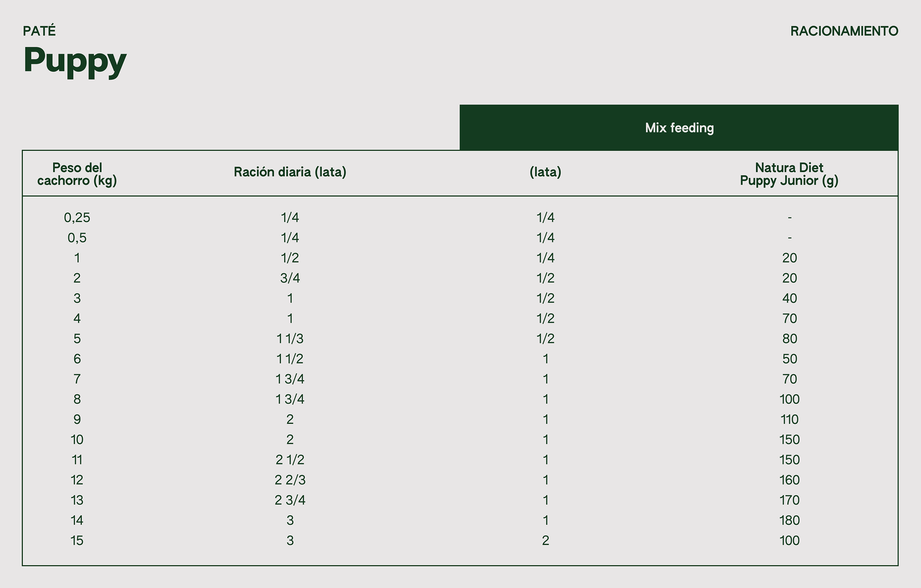Click the weight value 15 in last row
This screenshot has height=588, width=921.
[77, 541]
